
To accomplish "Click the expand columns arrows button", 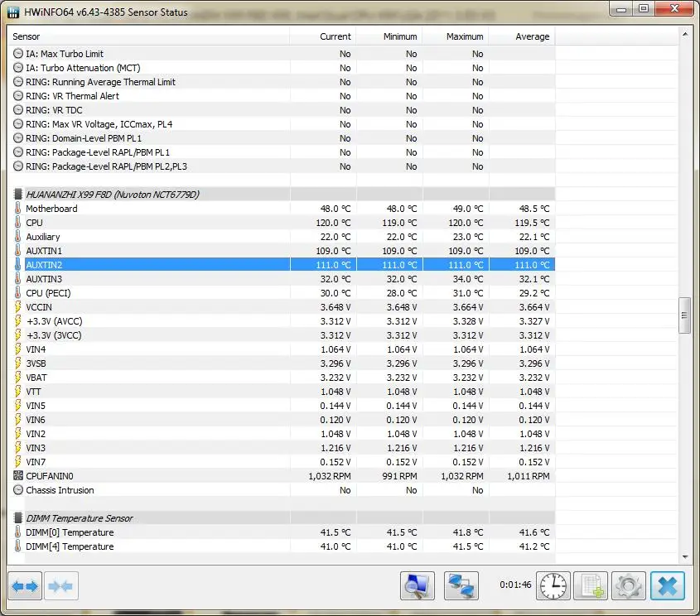I will (25, 585).
